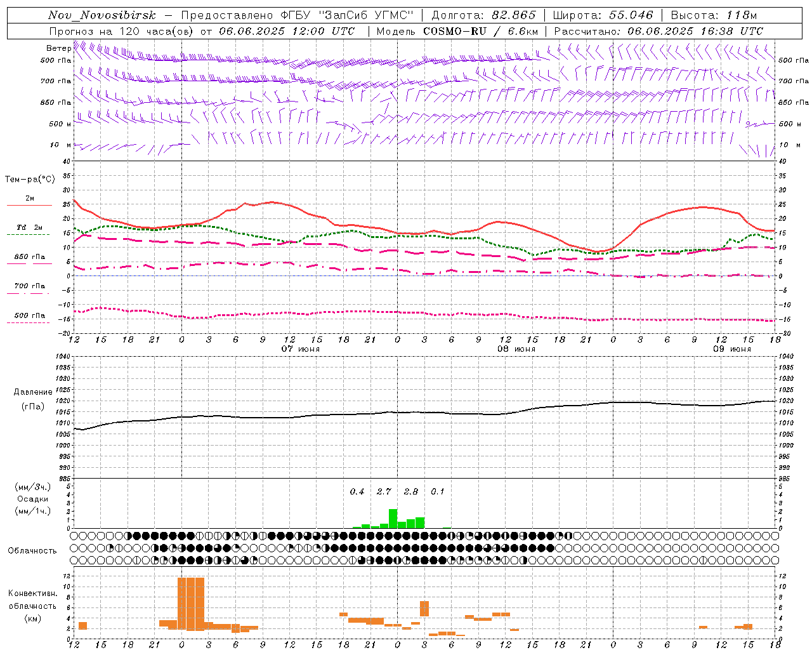Click the 'Тем-ра(°C)' temperature label
Screen dimensions: 812x650
30,180
